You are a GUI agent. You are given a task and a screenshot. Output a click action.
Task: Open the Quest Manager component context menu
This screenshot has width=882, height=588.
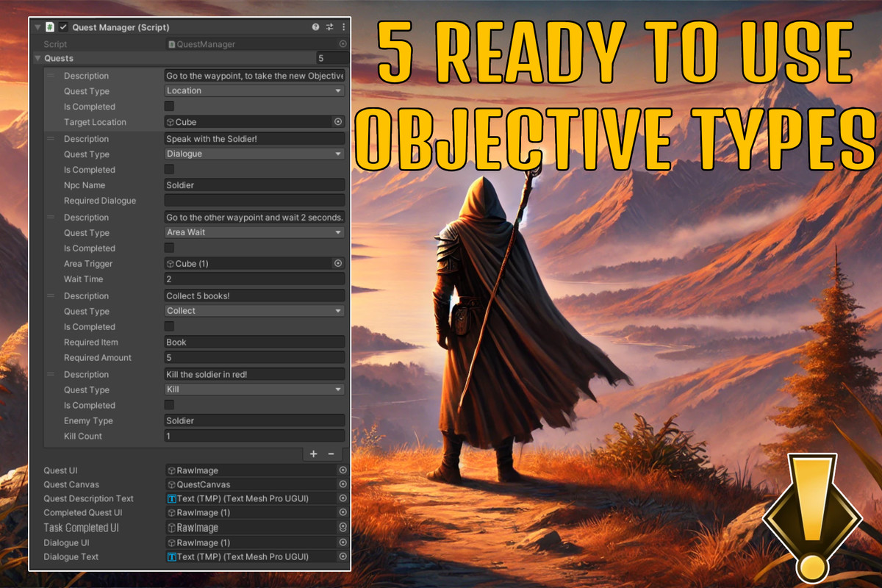coord(343,26)
